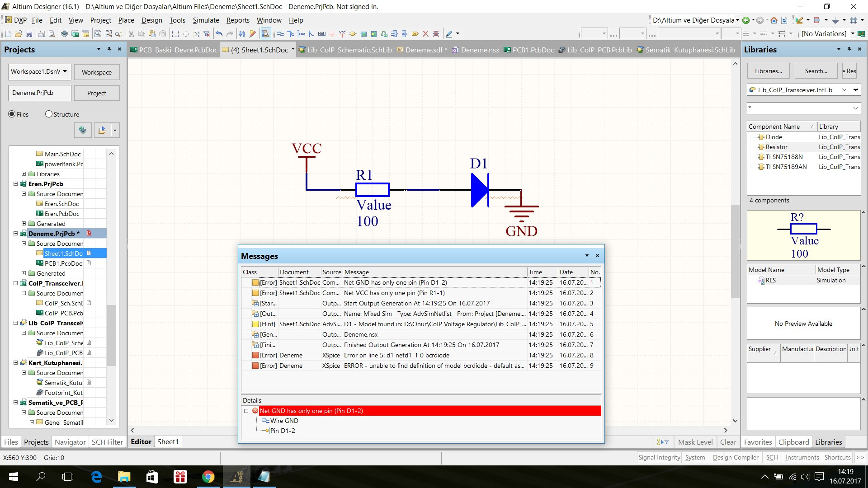Open the Workspace1.DsnWrk dropdown
Screen dimensions: 868x488
[x=65, y=71]
